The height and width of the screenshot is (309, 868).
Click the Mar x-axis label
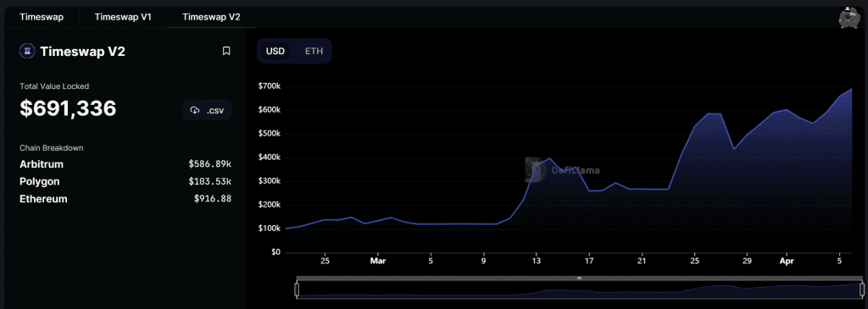point(377,260)
